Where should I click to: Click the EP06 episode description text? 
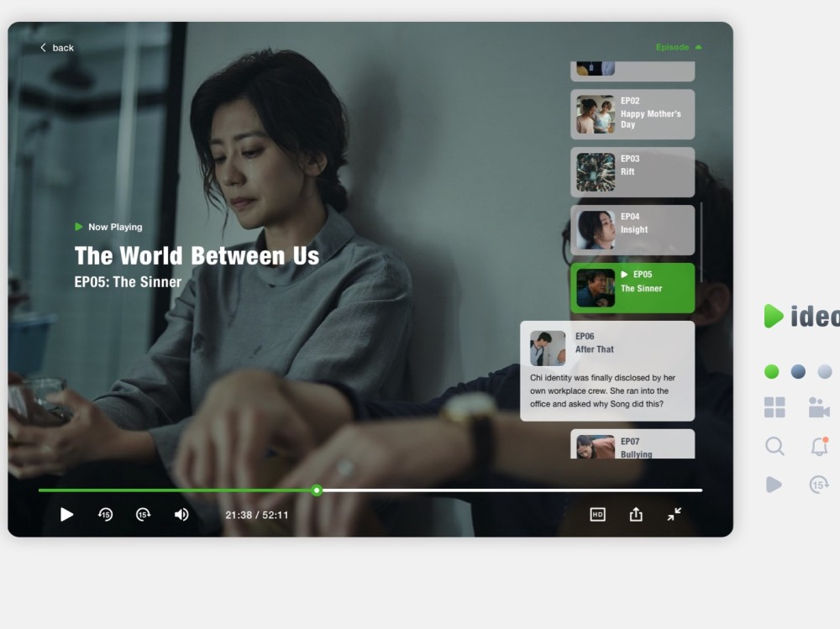(603, 391)
